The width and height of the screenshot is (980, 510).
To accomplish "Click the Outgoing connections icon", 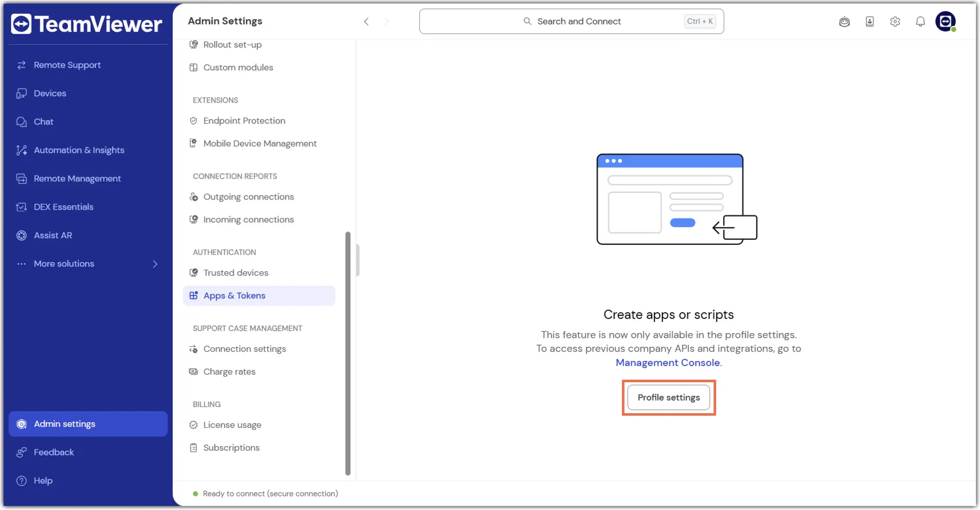I will pyautogui.click(x=194, y=197).
